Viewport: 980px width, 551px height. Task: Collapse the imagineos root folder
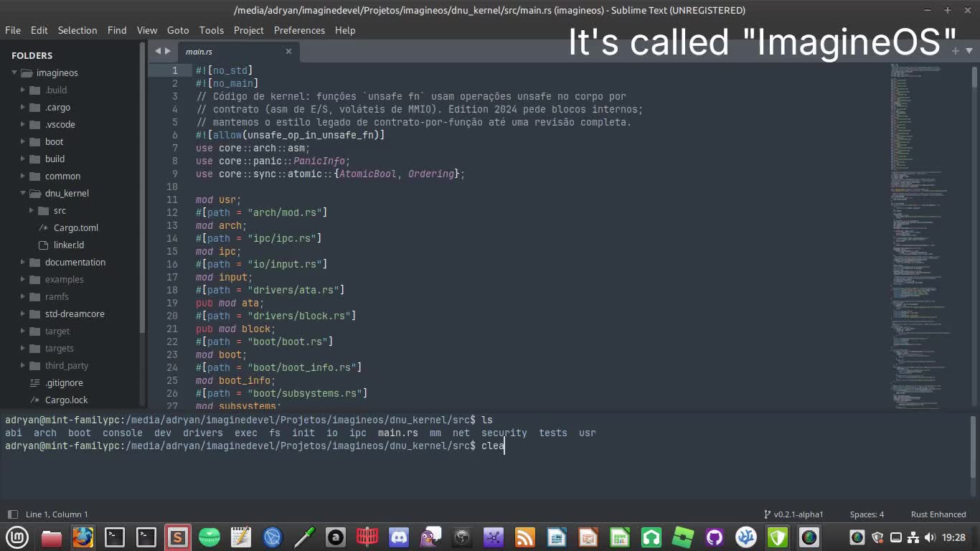pyautogui.click(x=14, y=72)
